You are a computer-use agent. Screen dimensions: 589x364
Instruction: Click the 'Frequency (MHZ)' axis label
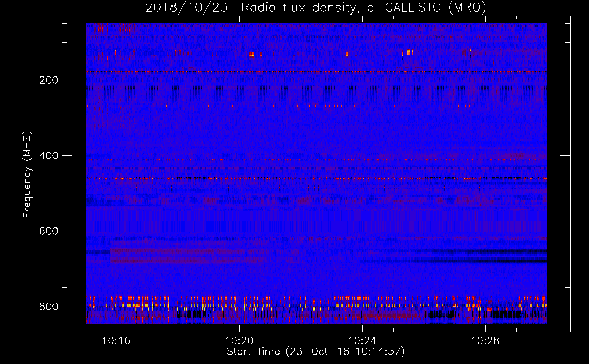coord(27,175)
